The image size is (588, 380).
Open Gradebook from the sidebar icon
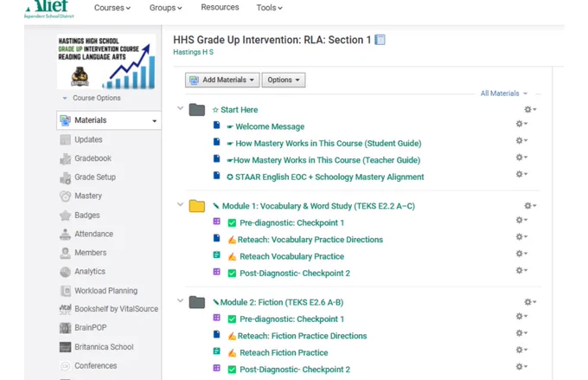click(x=65, y=158)
